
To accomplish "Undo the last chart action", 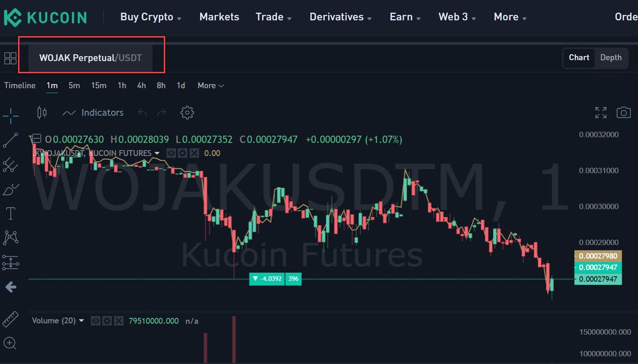I will pyautogui.click(x=142, y=113).
